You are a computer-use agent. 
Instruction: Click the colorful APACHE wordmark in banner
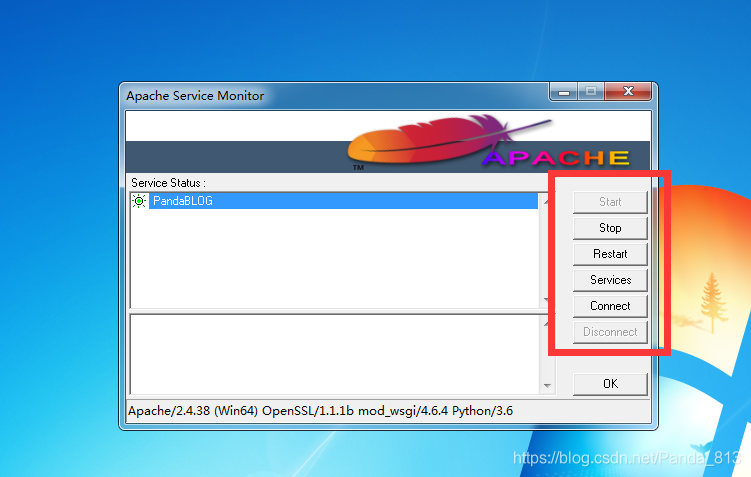click(x=557, y=158)
